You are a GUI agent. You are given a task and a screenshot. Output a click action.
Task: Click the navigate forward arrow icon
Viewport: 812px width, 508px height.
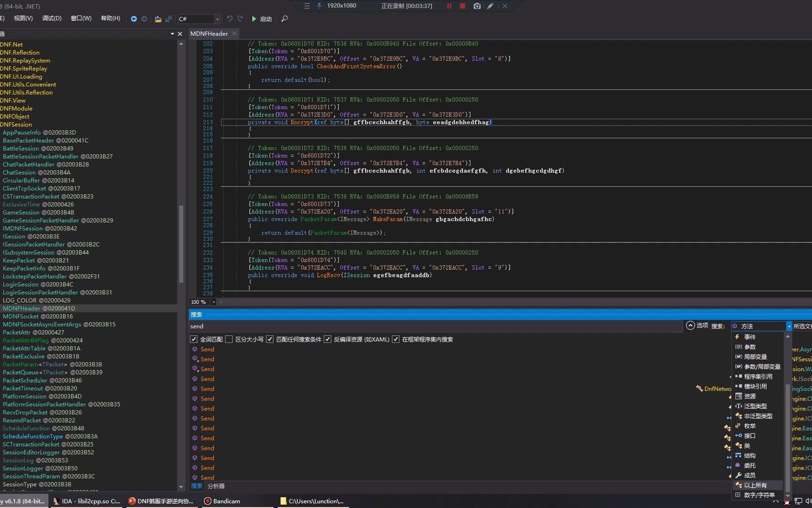pyautogui.click(x=144, y=19)
